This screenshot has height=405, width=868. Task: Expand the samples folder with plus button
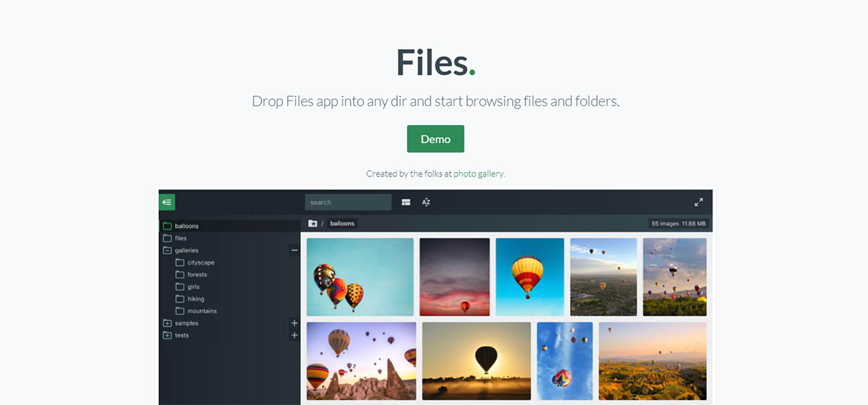(294, 323)
